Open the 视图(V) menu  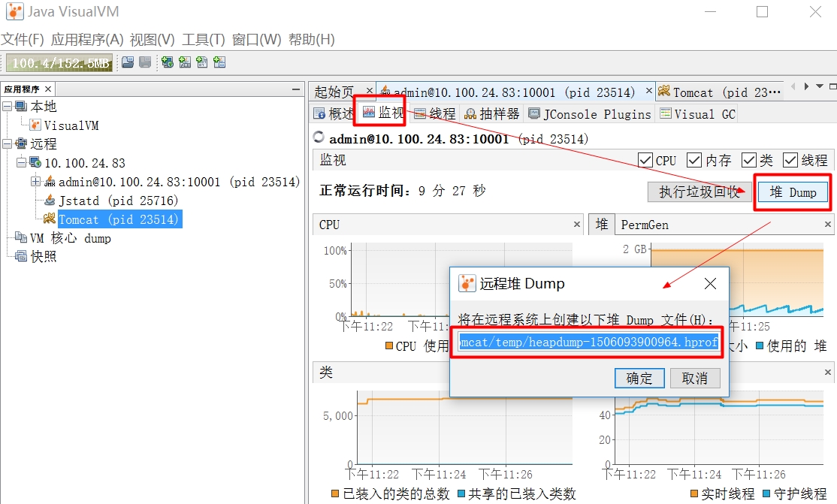(x=152, y=40)
